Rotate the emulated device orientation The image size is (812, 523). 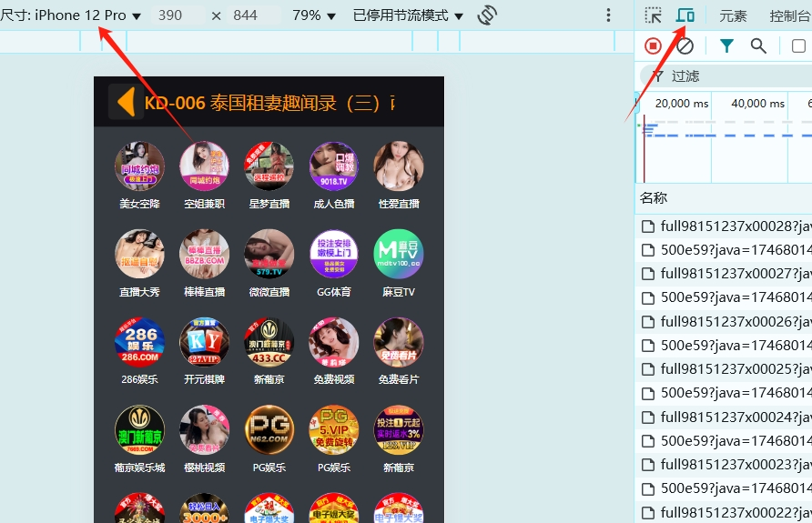click(x=487, y=15)
